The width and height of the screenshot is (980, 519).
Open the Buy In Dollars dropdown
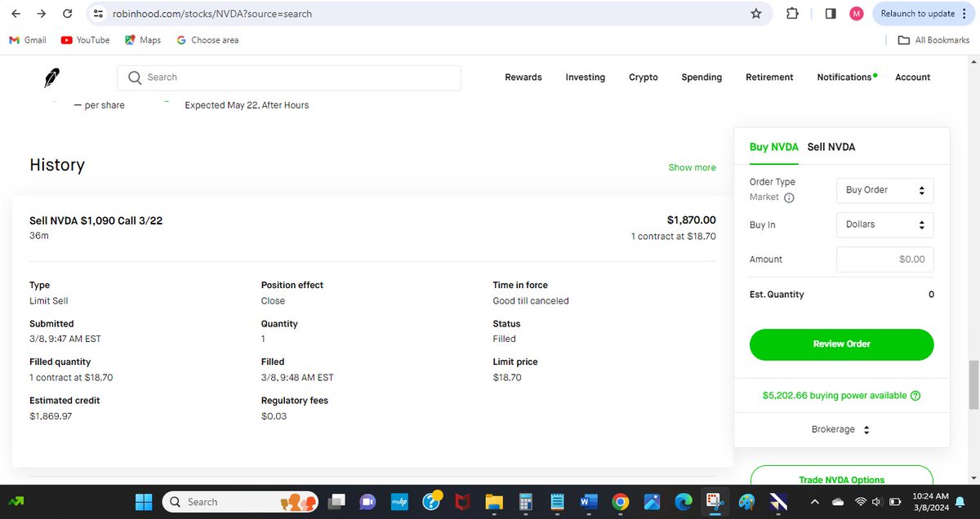[884, 224]
